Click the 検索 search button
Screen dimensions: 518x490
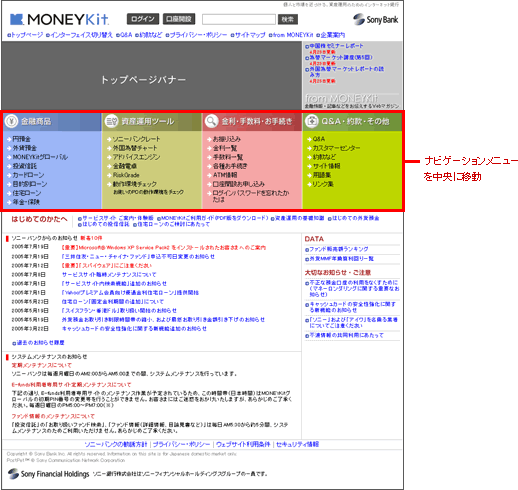tap(288, 19)
